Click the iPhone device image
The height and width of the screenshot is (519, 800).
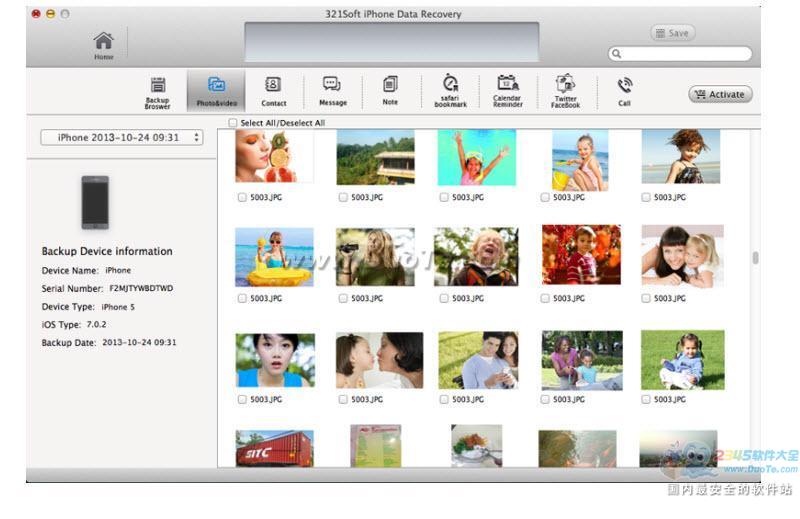[95, 202]
